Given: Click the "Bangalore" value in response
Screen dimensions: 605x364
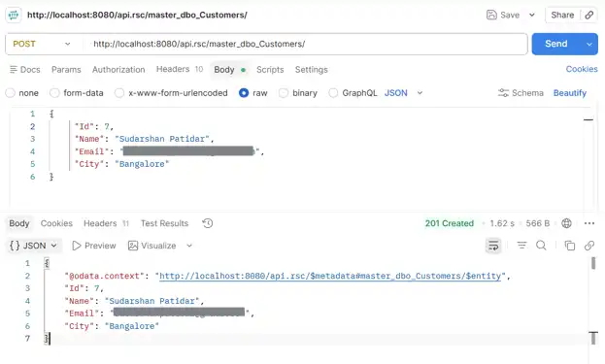Looking at the screenshot, I should (x=132, y=326).
